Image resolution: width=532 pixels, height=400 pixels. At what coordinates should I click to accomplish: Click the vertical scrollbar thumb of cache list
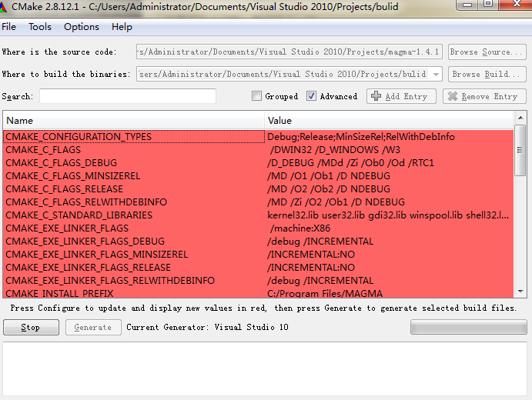coord(520,150)
